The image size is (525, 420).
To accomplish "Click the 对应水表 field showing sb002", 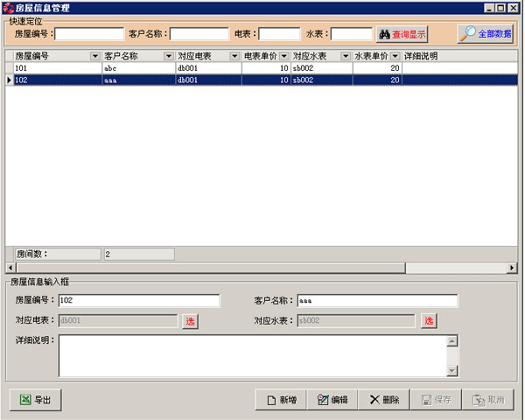I will tap(356, 320).
